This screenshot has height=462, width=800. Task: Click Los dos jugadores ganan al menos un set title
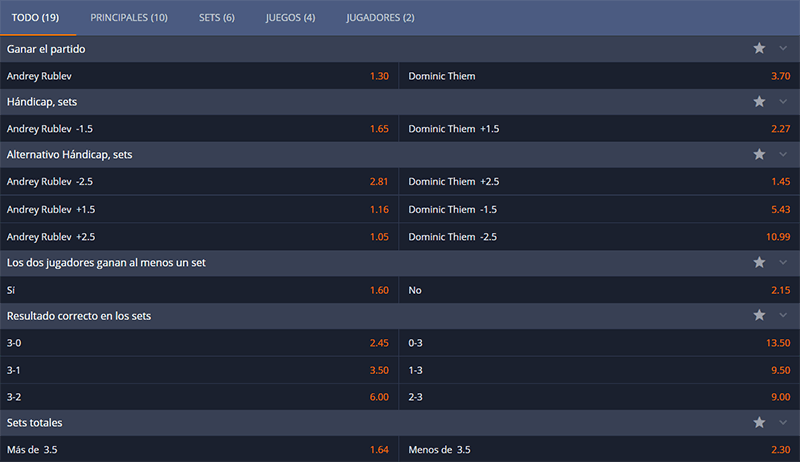tap(106, 263)
